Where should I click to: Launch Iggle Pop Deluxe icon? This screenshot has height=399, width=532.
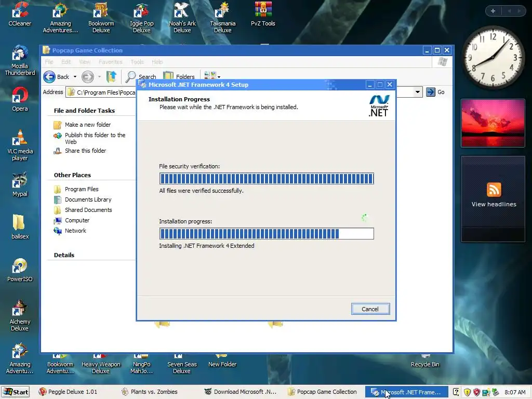click(x=141, y=18)
